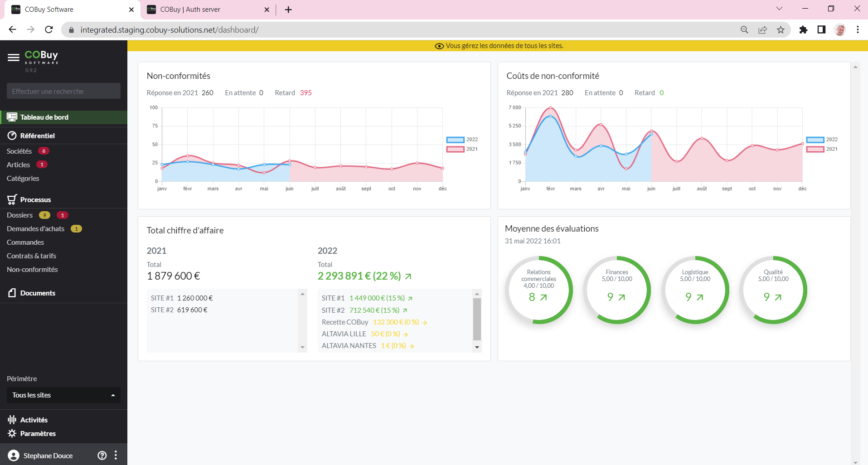Go to Contrats & tarifs
868x465 pixels.
pos(31,256)
